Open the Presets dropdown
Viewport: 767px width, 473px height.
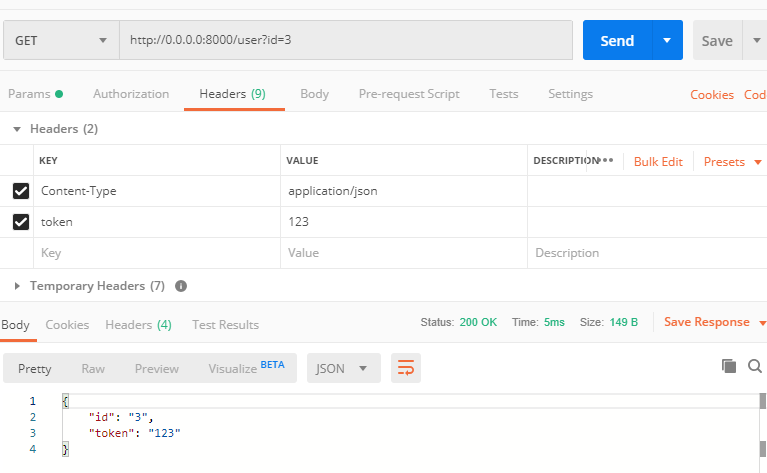pos(732,161)
